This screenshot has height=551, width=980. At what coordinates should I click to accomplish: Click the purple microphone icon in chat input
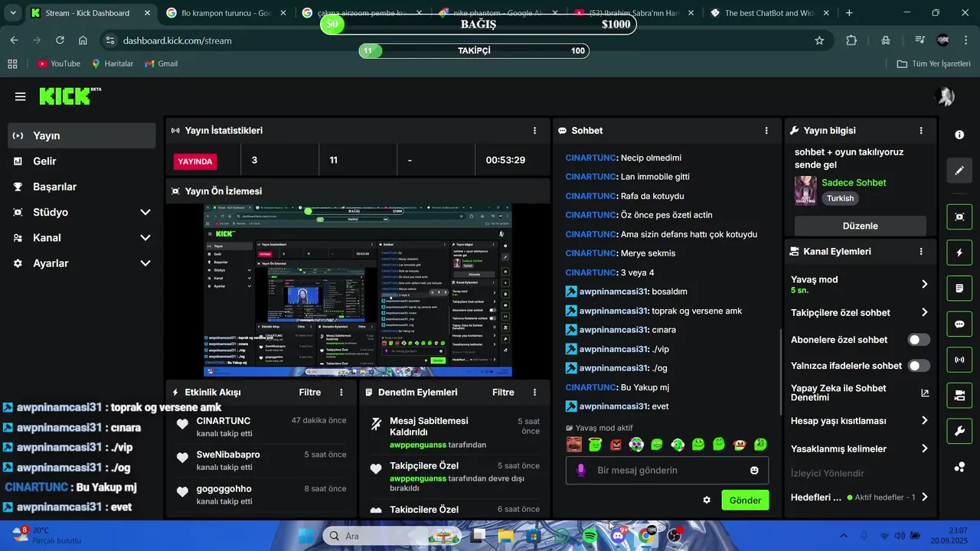pos(581,470)
